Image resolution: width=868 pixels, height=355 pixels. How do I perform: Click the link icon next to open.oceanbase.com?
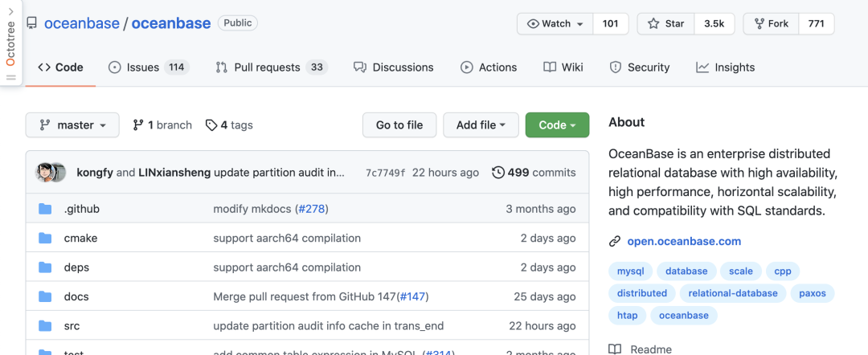pyautogui.click(x=615, y=241)
